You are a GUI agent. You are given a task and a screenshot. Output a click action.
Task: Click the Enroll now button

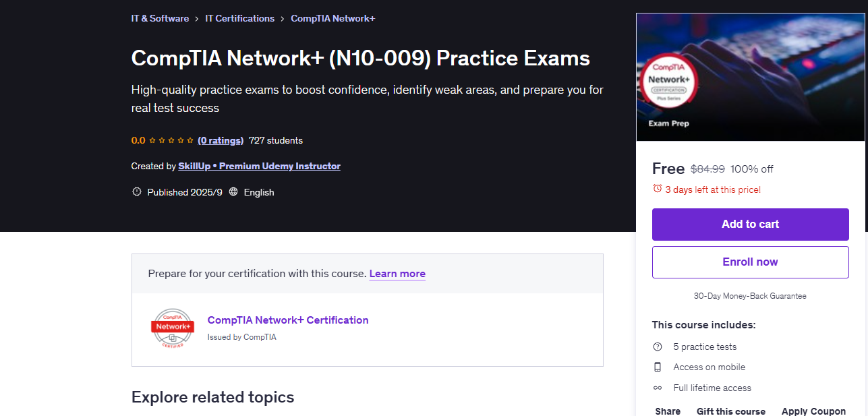coord(750,262)
